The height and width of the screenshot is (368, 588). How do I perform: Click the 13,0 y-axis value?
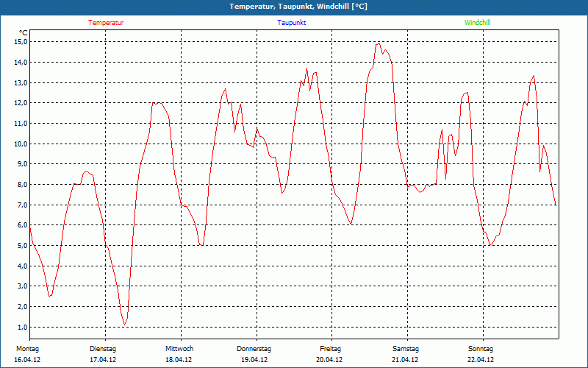(21, 82)
